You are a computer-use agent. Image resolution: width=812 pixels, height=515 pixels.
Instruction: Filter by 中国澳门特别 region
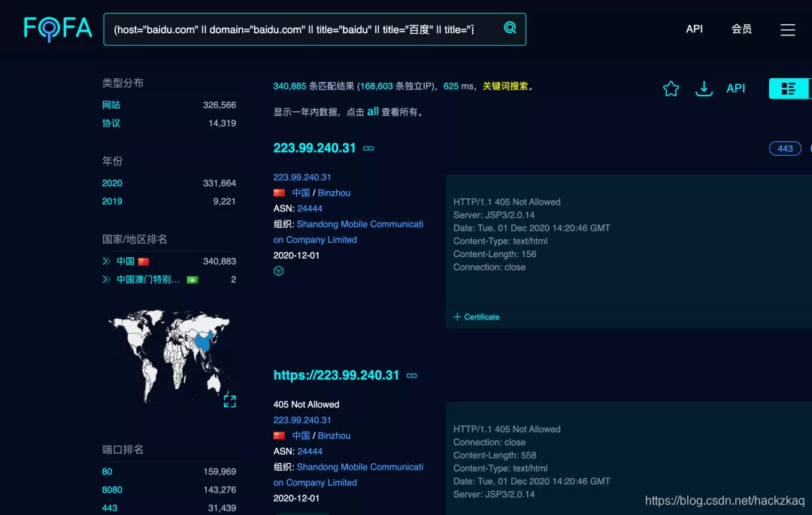148,280
